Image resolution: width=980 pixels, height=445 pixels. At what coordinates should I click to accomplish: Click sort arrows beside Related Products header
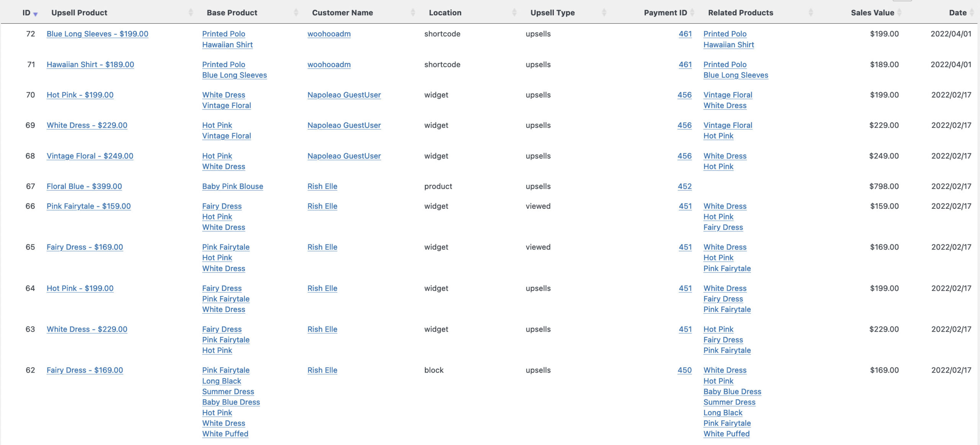point(811,13)
